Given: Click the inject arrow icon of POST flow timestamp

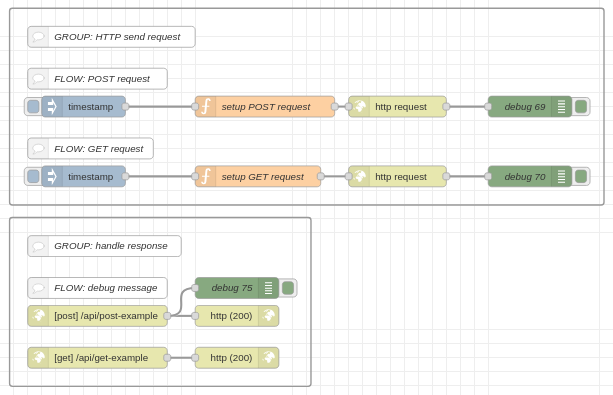Looking at the screenshot, I should (52, 107).
